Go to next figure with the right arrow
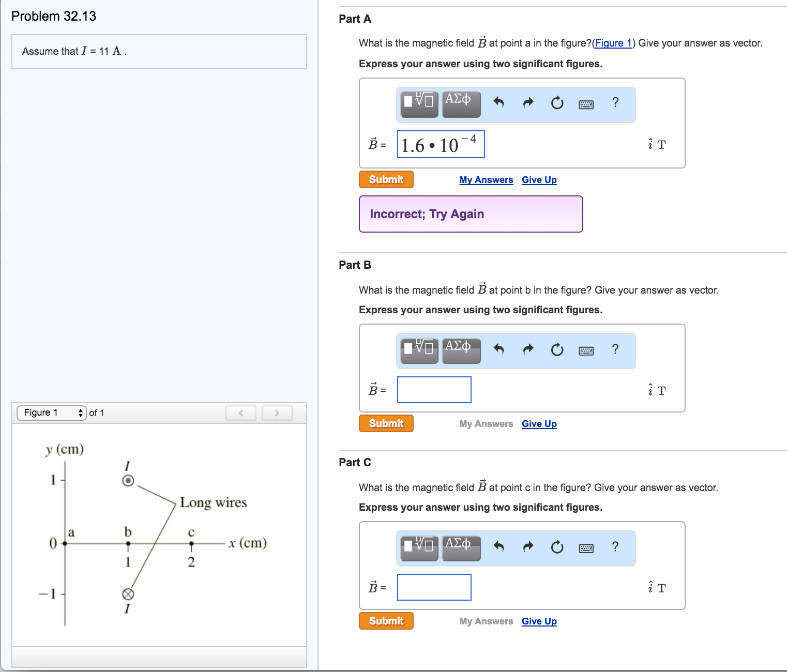 click(x=277, y=413)
